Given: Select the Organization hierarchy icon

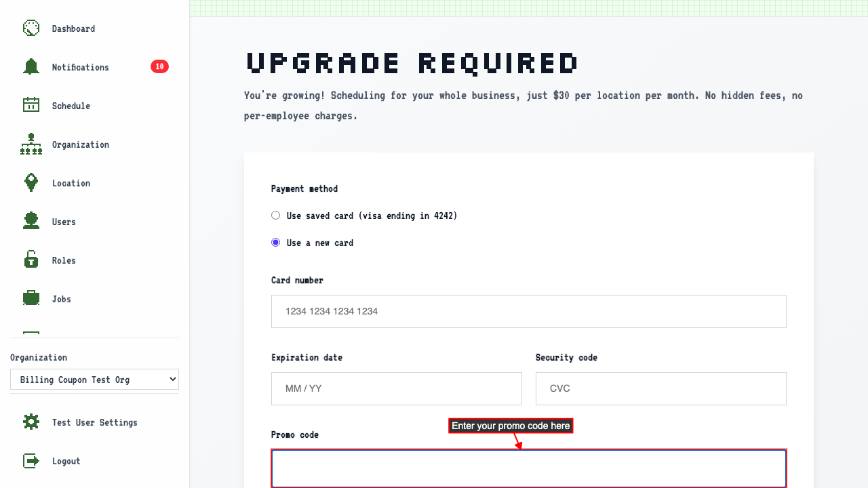Looking at the screenshot, I should [31, 144].
